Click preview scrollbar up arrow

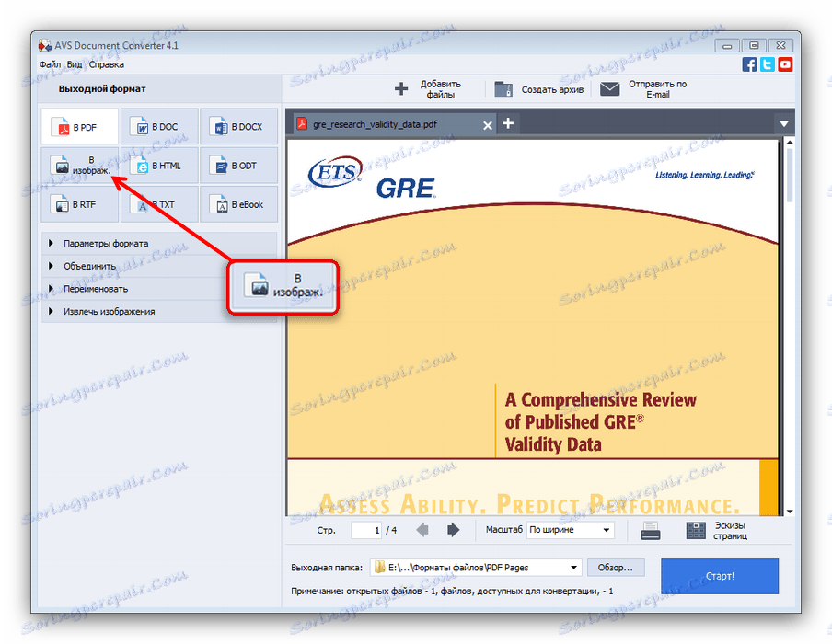click(x=789, y=143)
